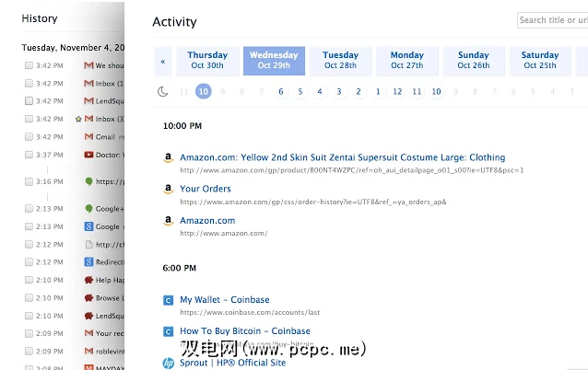Select the highlighted 10 PM hour marker
The image size is (588, 370).
tap(204, 91)
